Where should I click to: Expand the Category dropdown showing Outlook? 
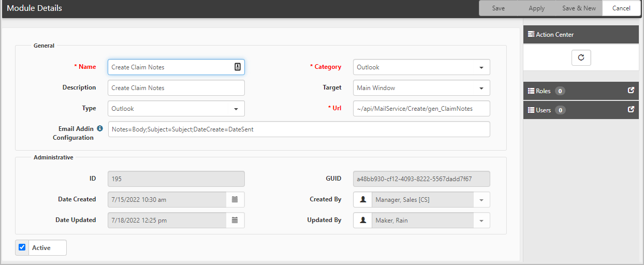(421, 67)
